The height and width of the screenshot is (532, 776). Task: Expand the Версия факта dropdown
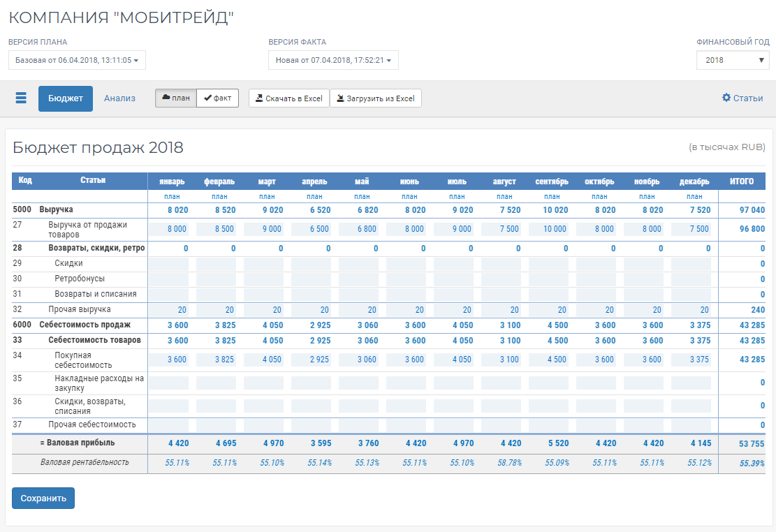[333, 61]
